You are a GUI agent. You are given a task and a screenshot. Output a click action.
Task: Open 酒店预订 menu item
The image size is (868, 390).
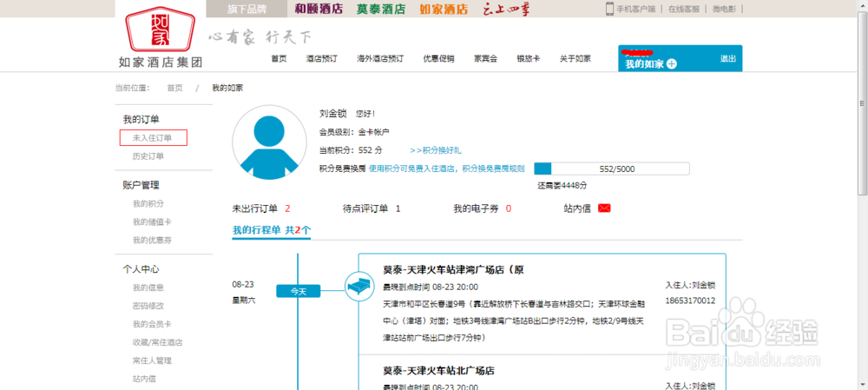pos(322,59)
